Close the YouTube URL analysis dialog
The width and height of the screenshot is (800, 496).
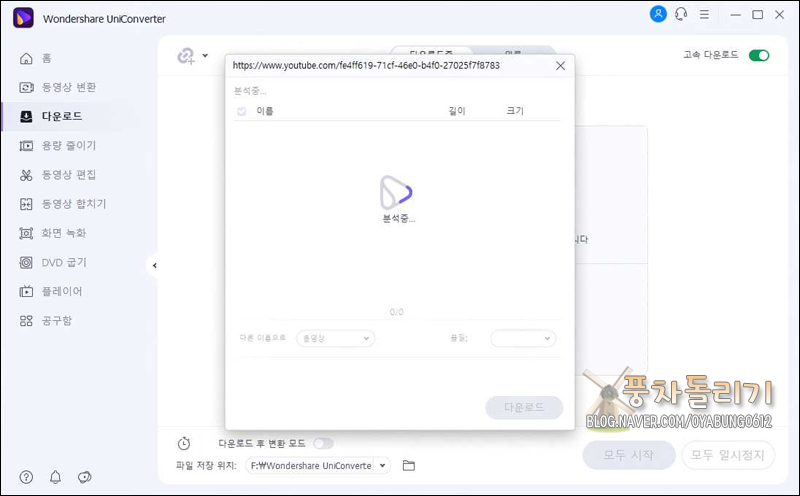(x=560, y=66)
